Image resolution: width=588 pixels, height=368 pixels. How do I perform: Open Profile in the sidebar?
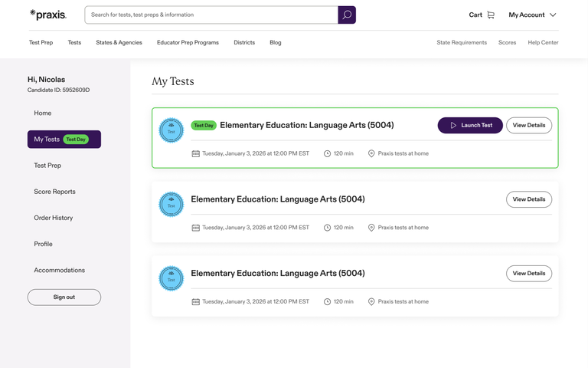[43, 244]
